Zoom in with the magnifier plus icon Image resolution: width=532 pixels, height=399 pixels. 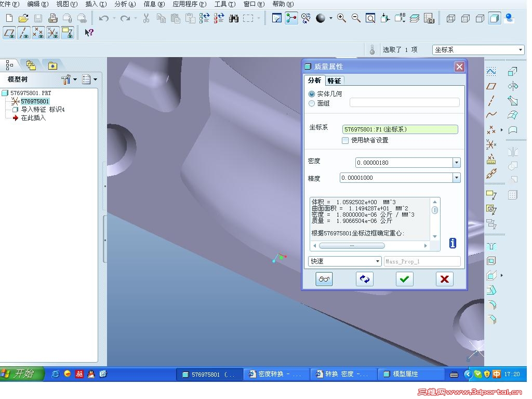341,18
